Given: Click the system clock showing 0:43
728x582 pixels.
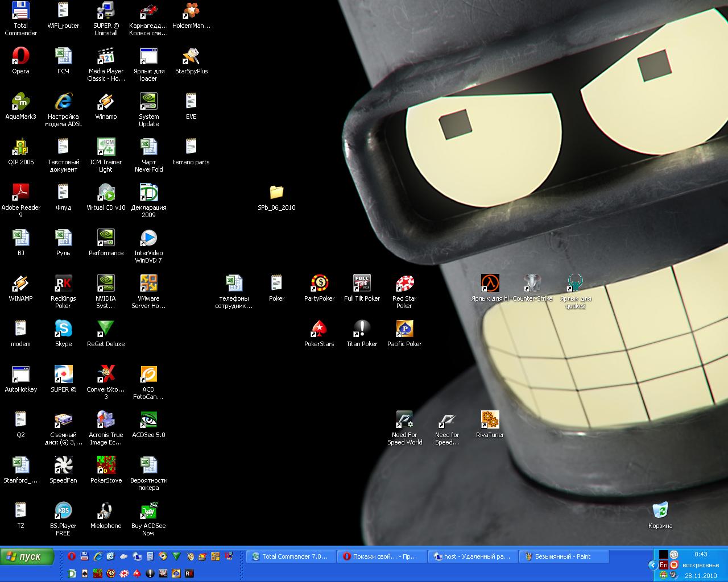Looking at the screenshot, I should pyautogui.click(x=701, y=554).
